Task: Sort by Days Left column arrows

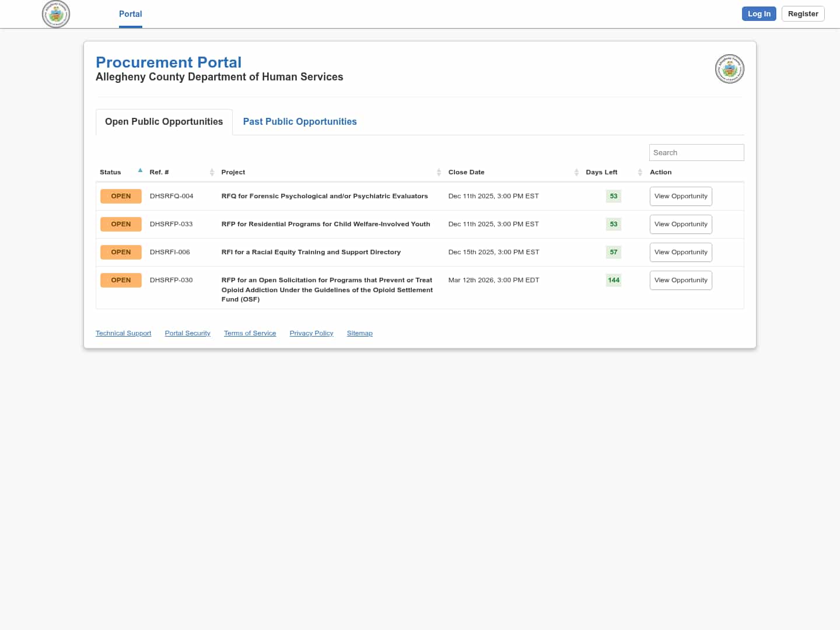Action: [640, 172]
